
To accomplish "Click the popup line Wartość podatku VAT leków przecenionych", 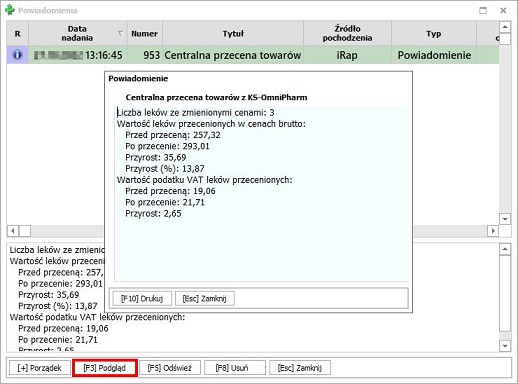I will (x=204, y=180).
